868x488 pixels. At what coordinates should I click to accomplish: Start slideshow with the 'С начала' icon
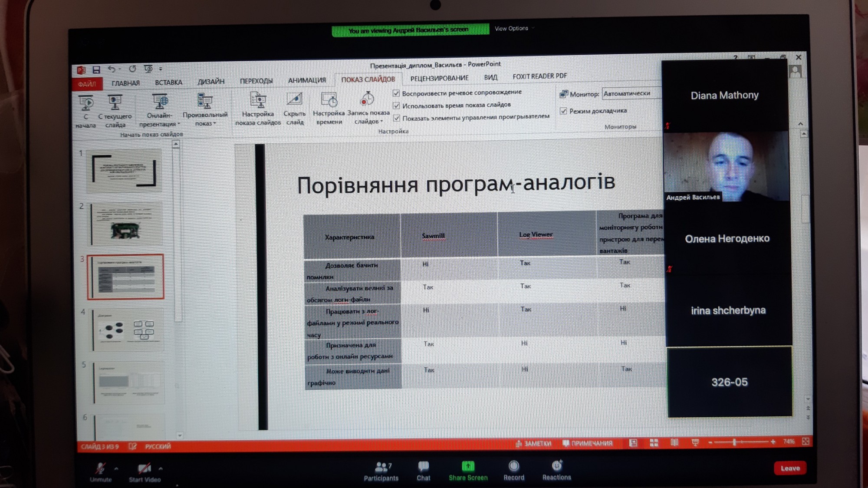86,103
